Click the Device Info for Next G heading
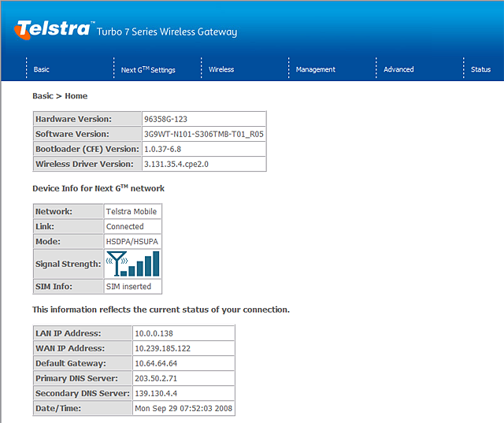The width and height of the screenshot is (504, 423). (98, 188)
